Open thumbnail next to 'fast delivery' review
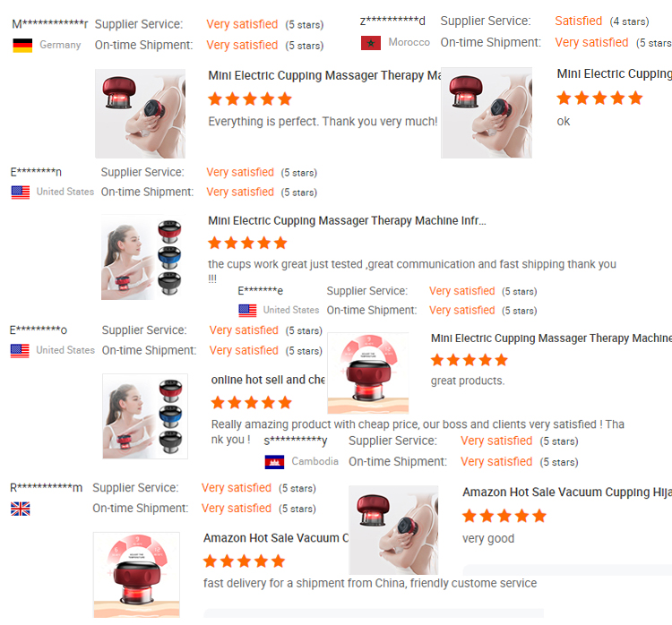Screen dimensions: 672x625 [136, 575]
